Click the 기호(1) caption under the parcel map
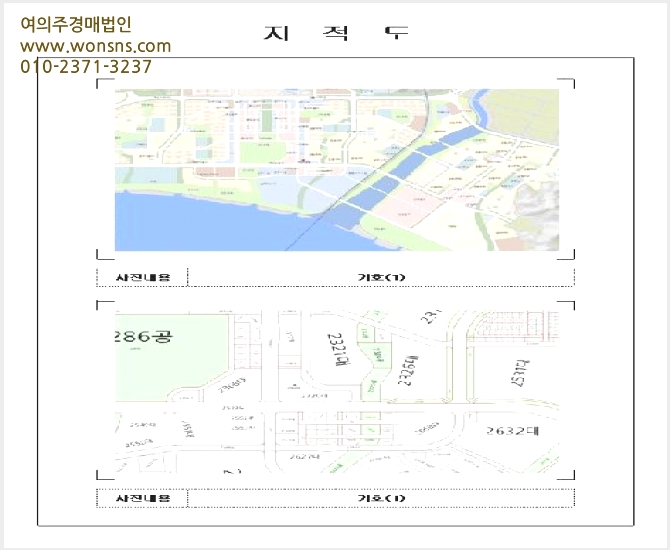The height and width of the screenshot is (550, 670). pyautogui.click(x=381, y=498)
